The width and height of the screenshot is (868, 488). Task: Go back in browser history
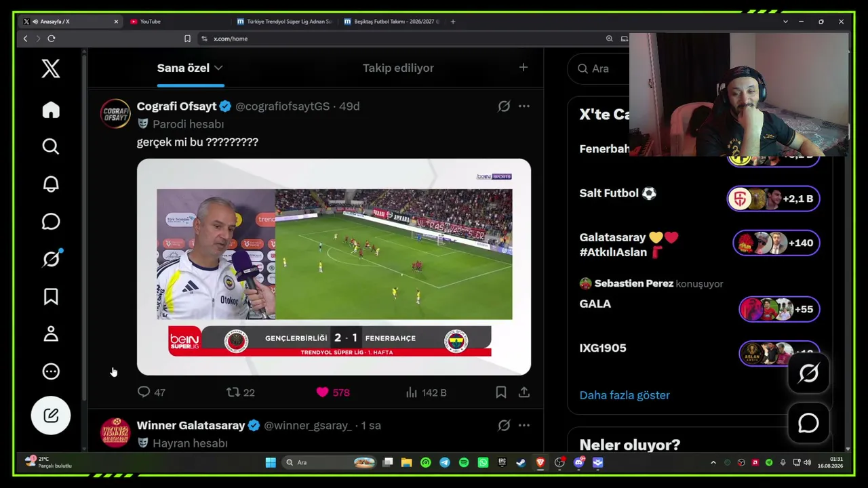point(25,39)
